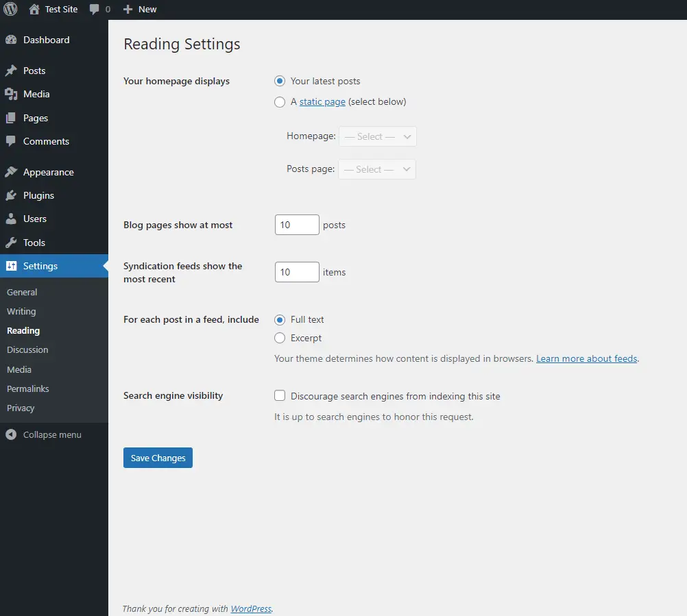Open Learn more about feeds link

coord(587,358)
